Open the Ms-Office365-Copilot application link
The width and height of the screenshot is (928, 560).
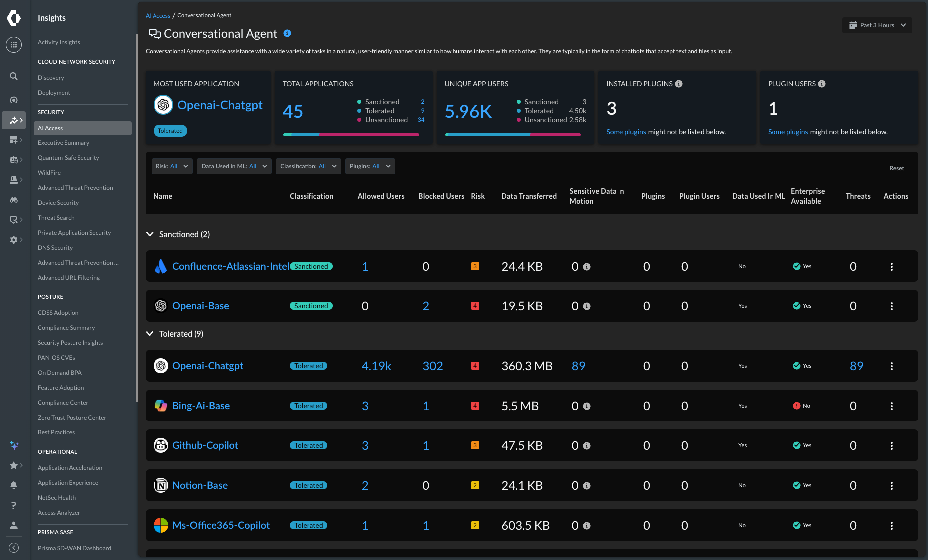tap(221, 525)
